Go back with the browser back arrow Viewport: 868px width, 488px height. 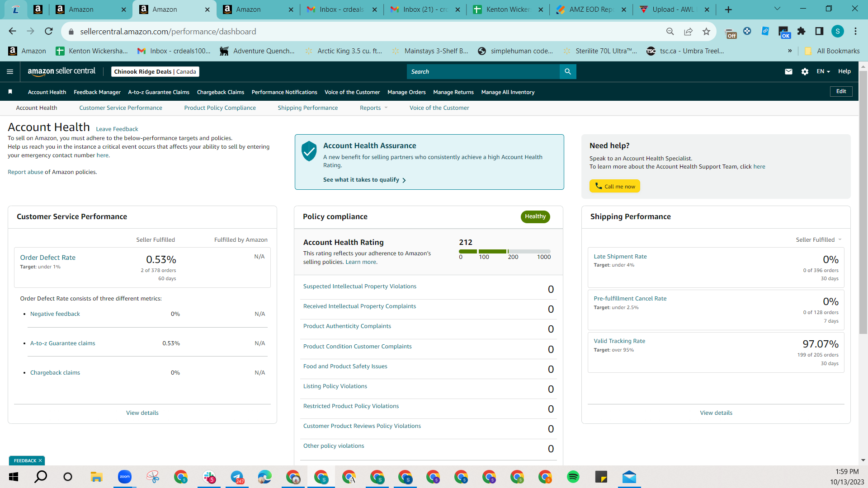[12, 31]
